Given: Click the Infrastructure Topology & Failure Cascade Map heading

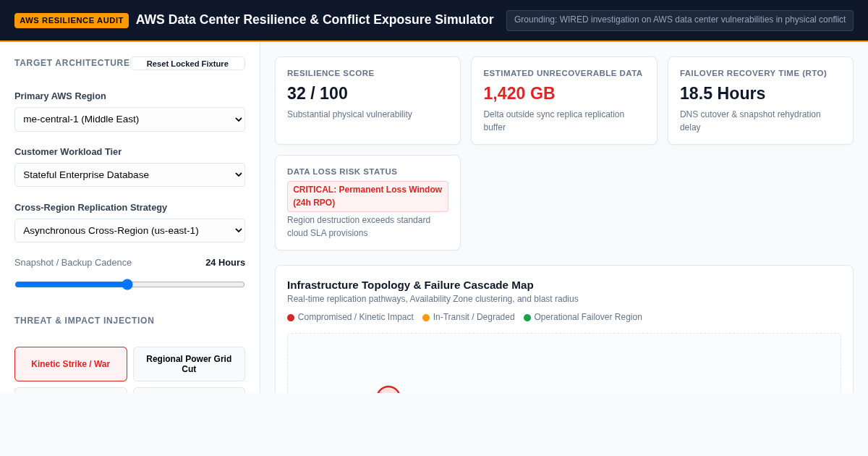Looking at the screenshot, I should pyautogui.click(x=410, y=285).
